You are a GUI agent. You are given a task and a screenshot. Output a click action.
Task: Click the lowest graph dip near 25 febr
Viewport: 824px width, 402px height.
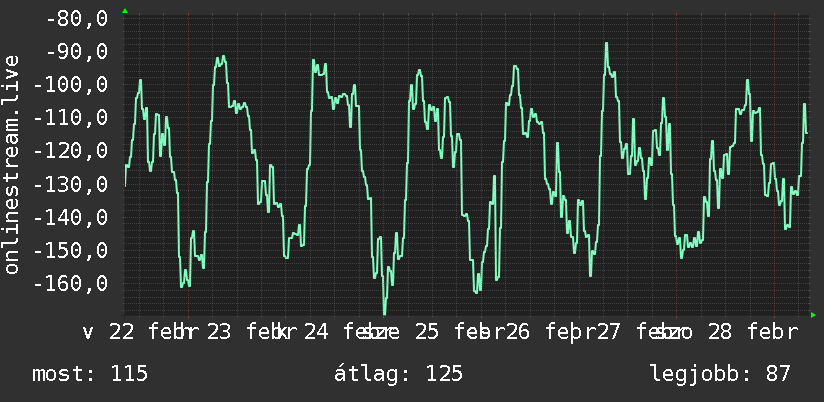(x=385, y=313)
